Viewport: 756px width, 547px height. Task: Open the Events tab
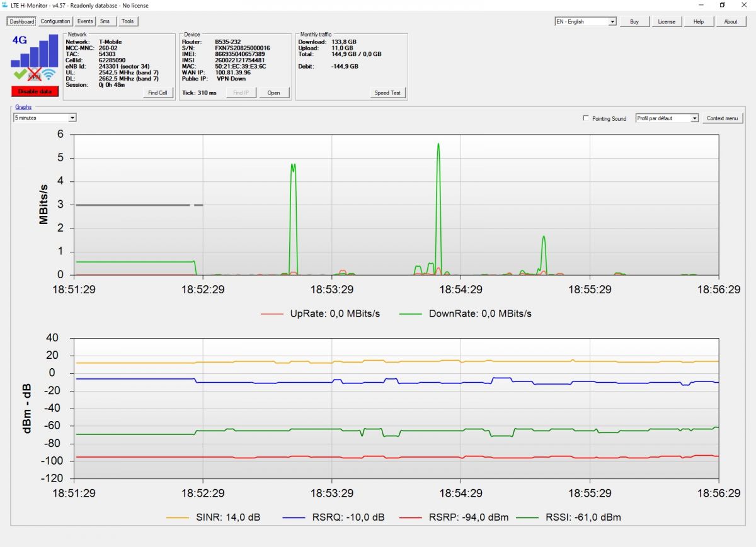[x=85, y=21]
